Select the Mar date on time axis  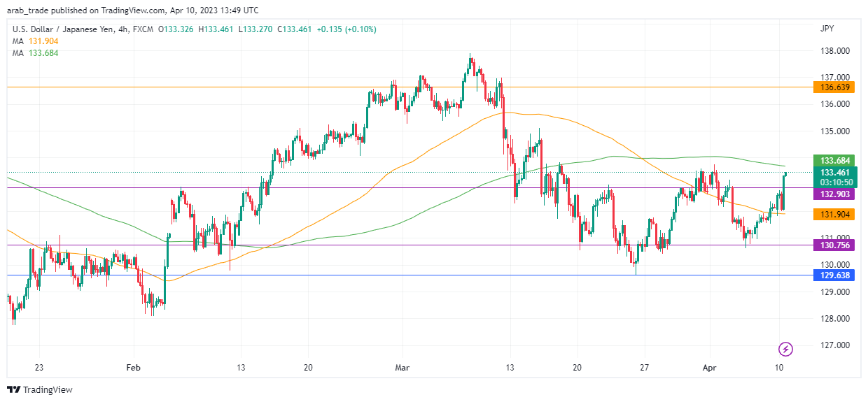pyautogui.click(x=402, y=368)
